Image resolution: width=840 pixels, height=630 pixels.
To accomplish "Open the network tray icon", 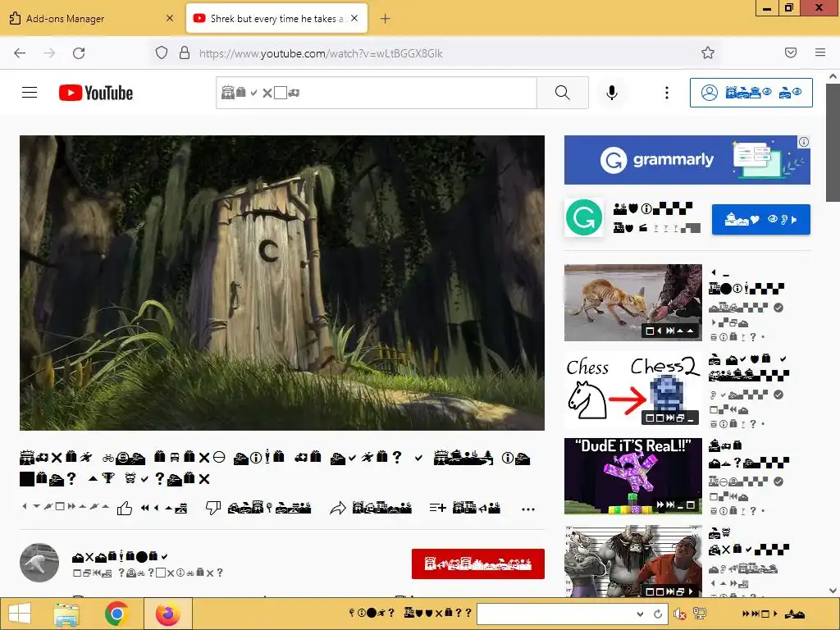I will 699,614.
